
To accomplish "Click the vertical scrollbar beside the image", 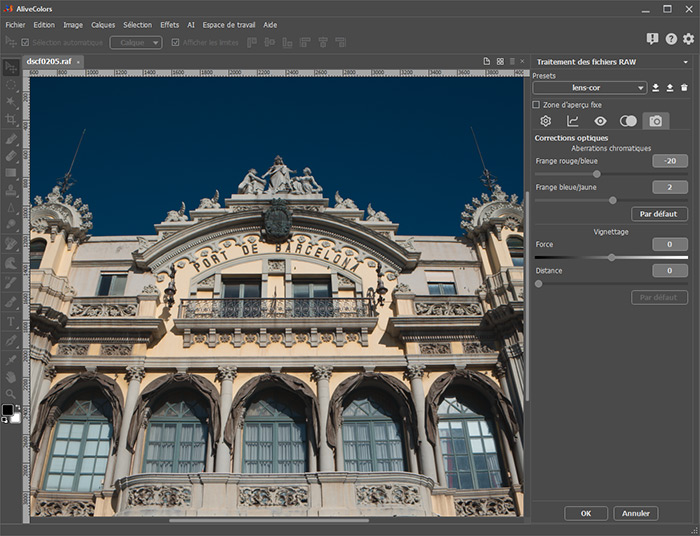I will point(527,296).
